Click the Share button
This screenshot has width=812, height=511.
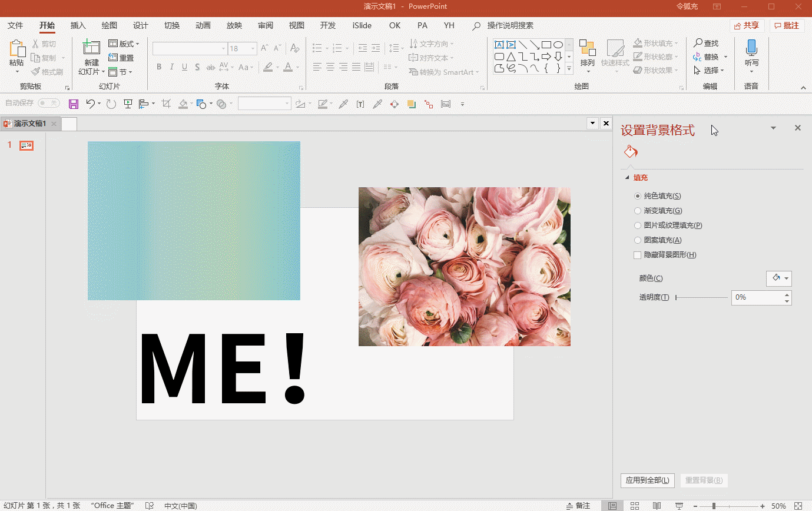(747, 25)
